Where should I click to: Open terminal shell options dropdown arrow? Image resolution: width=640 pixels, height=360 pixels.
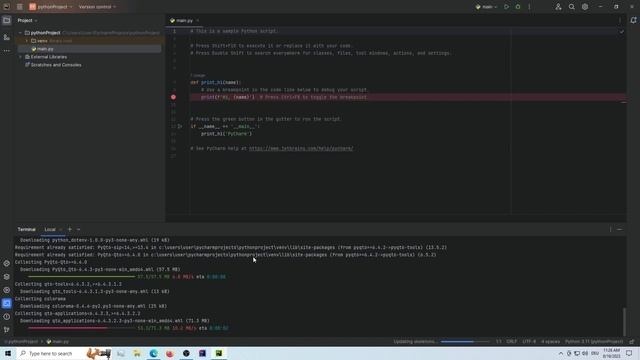[79, 229]
